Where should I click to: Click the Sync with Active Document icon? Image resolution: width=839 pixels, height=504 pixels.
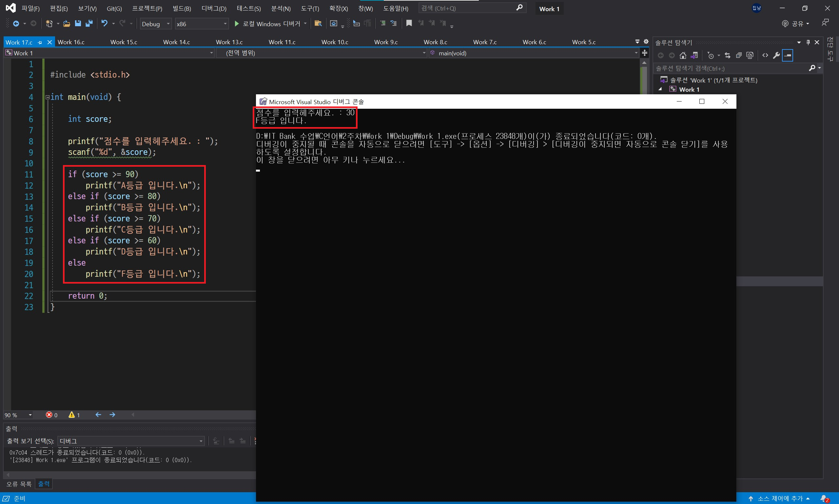(x=727, y=55)
